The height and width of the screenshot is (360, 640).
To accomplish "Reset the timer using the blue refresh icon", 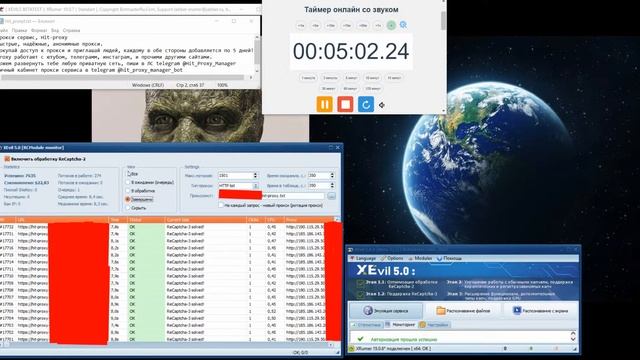I will (x=366, y=104).
